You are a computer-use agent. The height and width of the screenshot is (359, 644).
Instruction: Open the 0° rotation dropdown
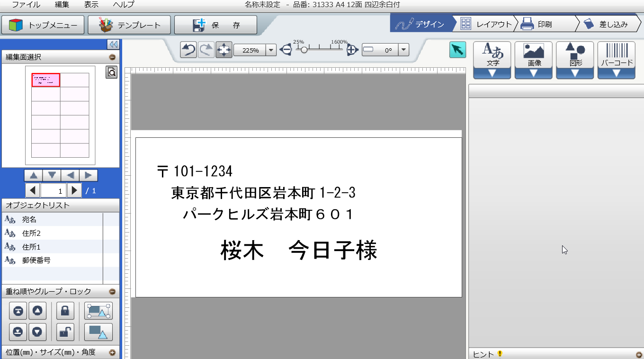403,50
